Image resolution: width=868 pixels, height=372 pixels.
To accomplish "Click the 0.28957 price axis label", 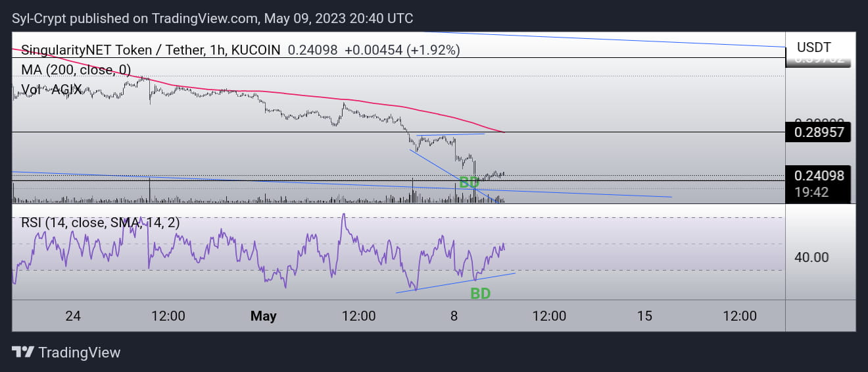I will [819, 132].
